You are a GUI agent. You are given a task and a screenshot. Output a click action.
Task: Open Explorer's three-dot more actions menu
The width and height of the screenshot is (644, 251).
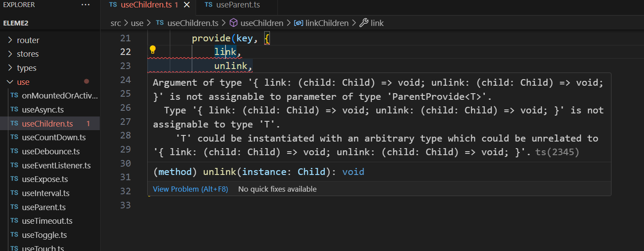click(85, 5)
